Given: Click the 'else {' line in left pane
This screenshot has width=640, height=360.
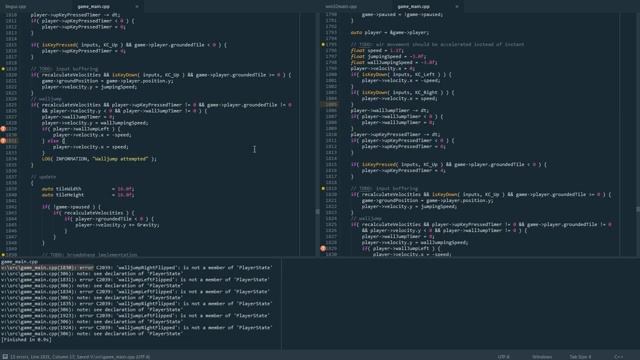Looking at the screenshot, I should click(x=53, y=141).
